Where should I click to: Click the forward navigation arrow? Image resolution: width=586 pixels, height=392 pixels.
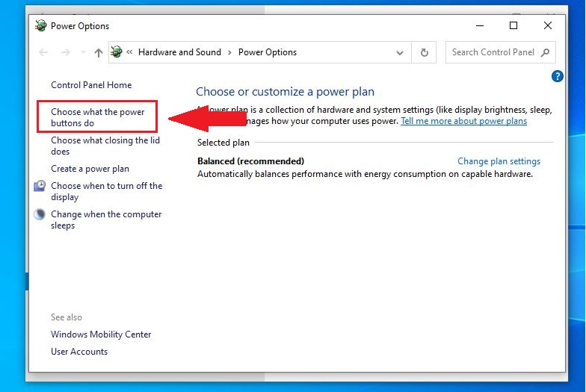pyautogui.click(x=66, y=52)
